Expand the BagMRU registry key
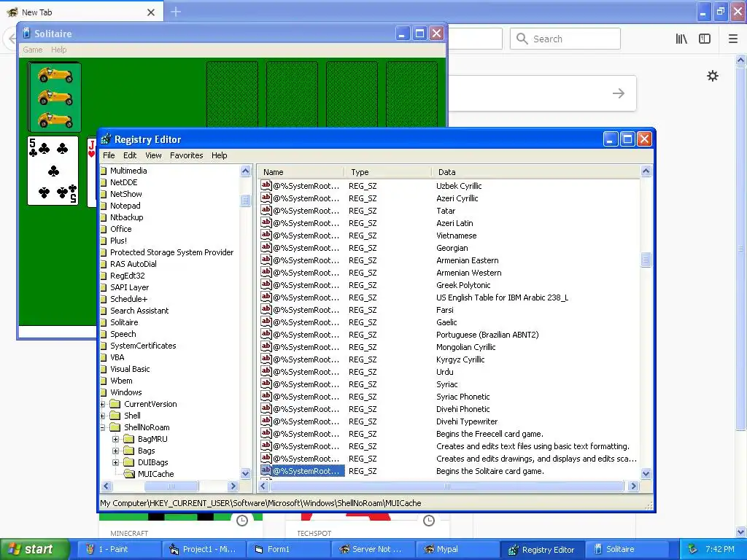Image resolution: width=747 pixels, height=560 pixels. 115,439
